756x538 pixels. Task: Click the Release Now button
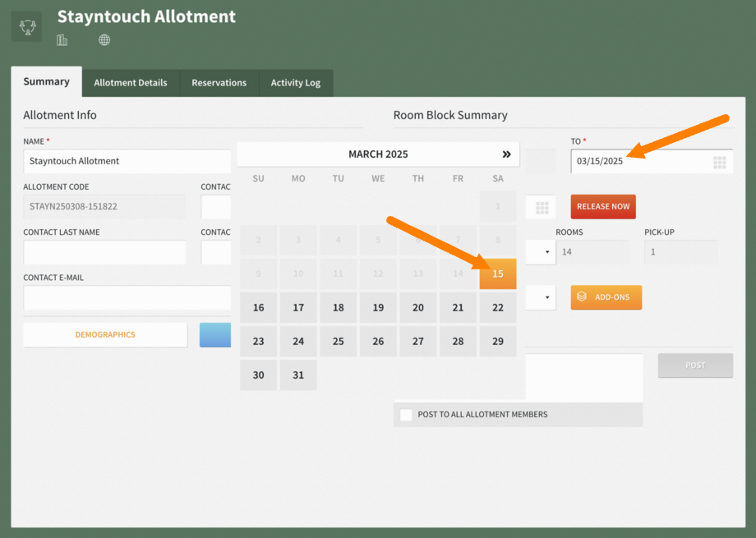point(603,206)
